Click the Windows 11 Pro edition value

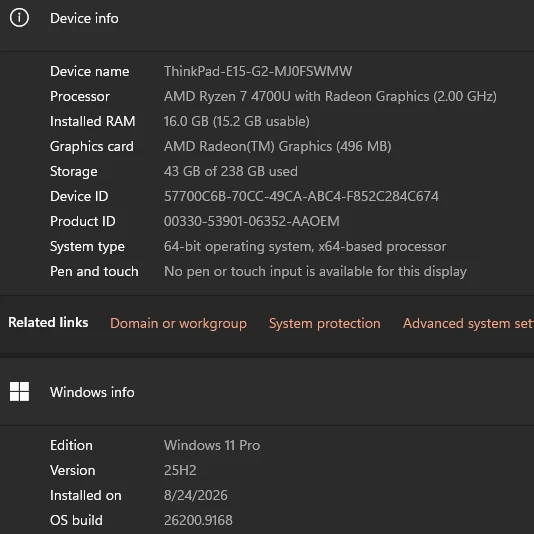pyautogui.click(x=212, y=445)
